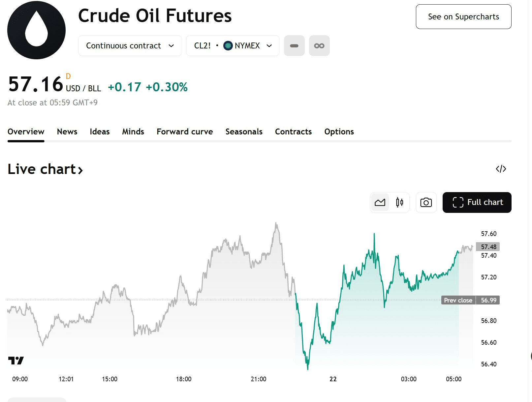The height and width of the screenshot is (402, 532).
Task: Click the infinity continuous contract icon
Action: coord(319,46)
